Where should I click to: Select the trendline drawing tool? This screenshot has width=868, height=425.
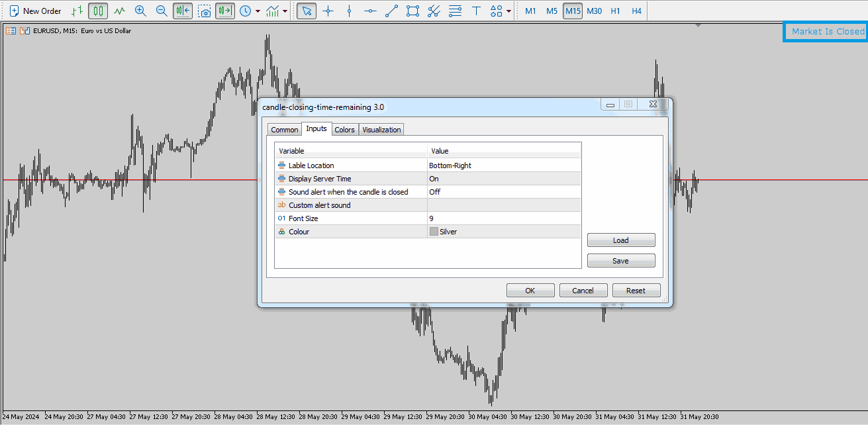(x=391, y=11)
